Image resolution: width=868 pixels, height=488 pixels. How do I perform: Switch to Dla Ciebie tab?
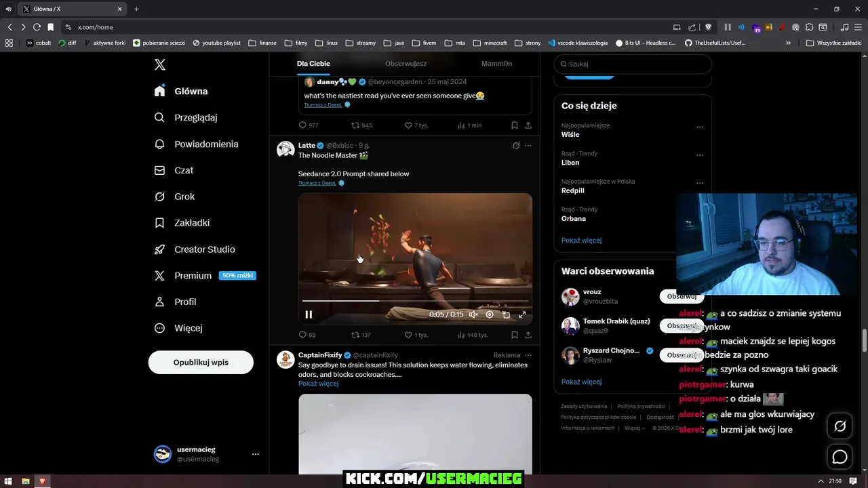(313, 64)
